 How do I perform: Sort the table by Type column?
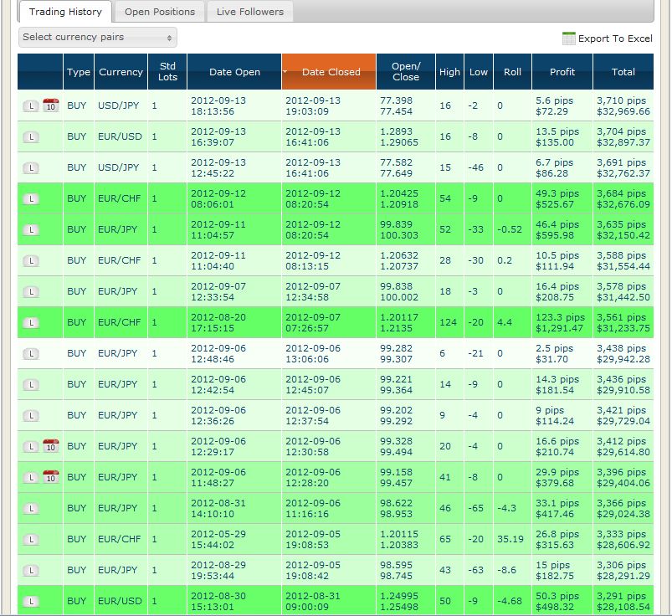pos(79,72)
